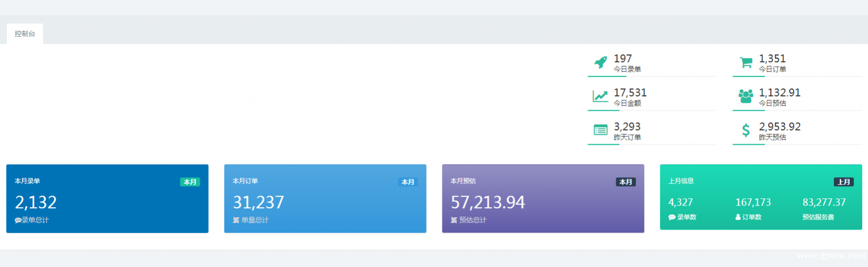Click the 上月 badge on 上月信息 card
The height and width of the screenshot is (267, 868).
(844, 182)
